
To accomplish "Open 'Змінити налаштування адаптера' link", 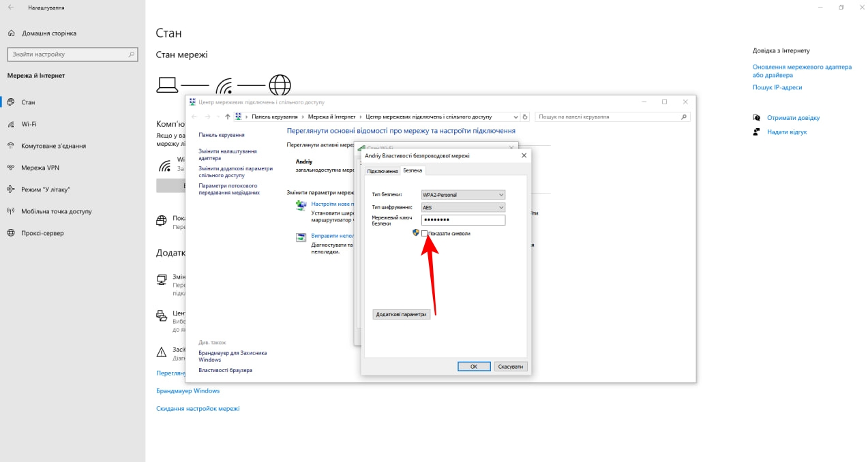I will point(228,155).
